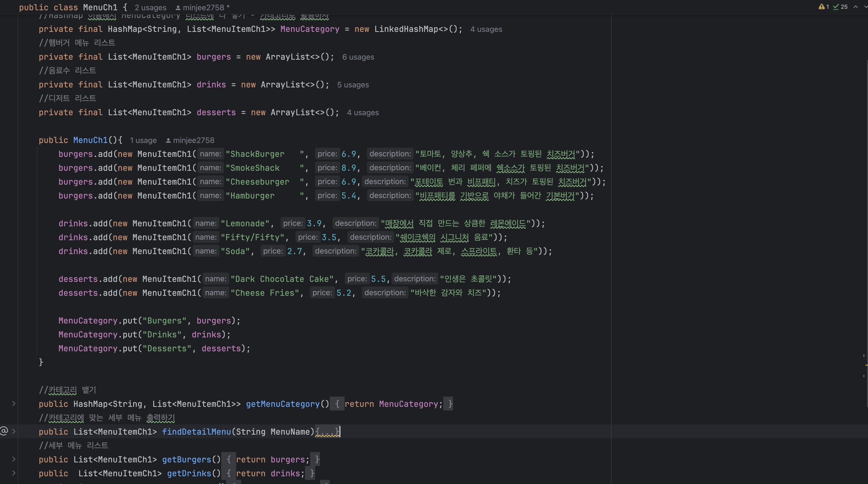Open '2 usages' hint for MenuCh1 class
The width and height of the screenshot is (868, 484).
coord(150,7)
